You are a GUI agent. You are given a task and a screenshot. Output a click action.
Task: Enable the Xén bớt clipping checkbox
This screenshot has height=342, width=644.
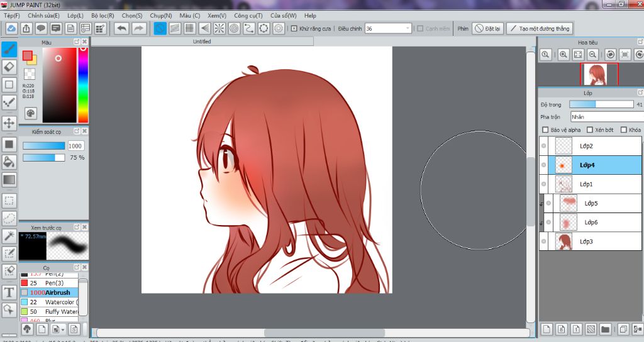(590, 130)
